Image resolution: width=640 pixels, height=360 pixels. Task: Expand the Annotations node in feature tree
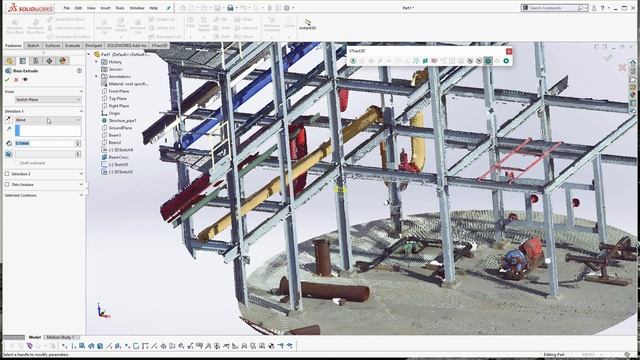tap(97, 76)
